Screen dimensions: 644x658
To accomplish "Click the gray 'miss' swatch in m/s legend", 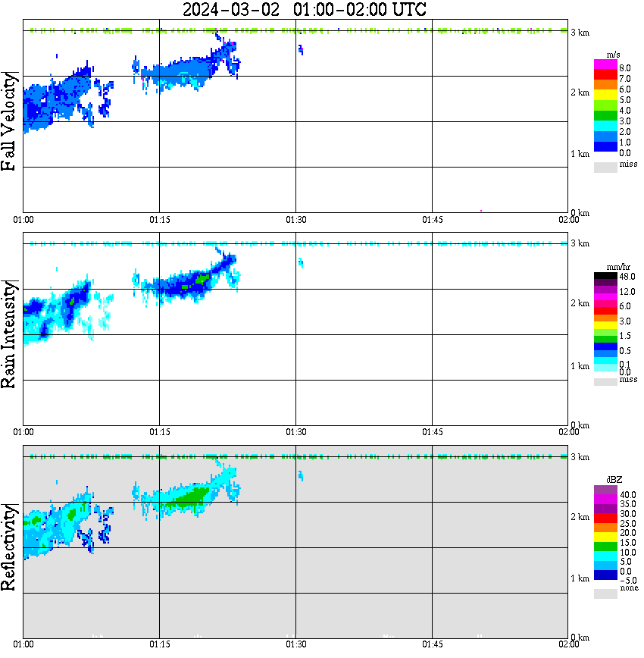I will [605, 168].
